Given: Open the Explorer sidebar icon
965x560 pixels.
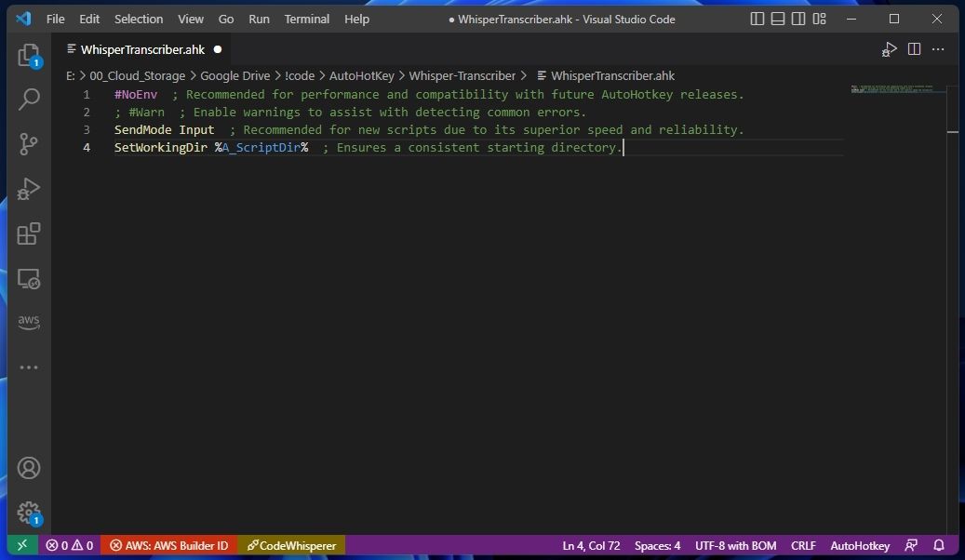Looking at the screenshot, I should [28, 56].
